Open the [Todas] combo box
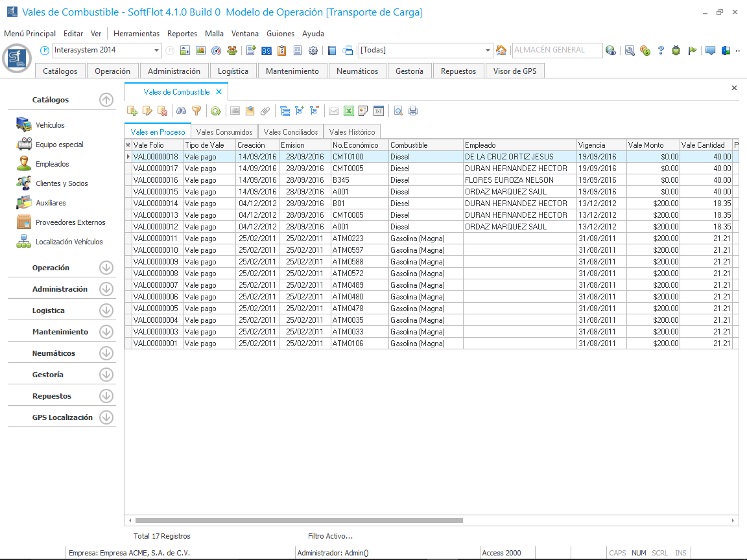 pos(488,51)
